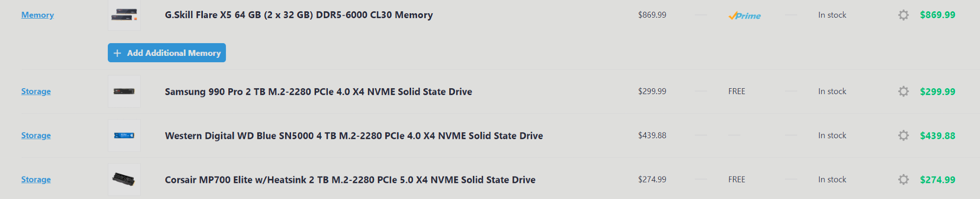Click the Add Additional Memory button
Viewport: 980px width, 199px height.
click(x=167, y=53)
